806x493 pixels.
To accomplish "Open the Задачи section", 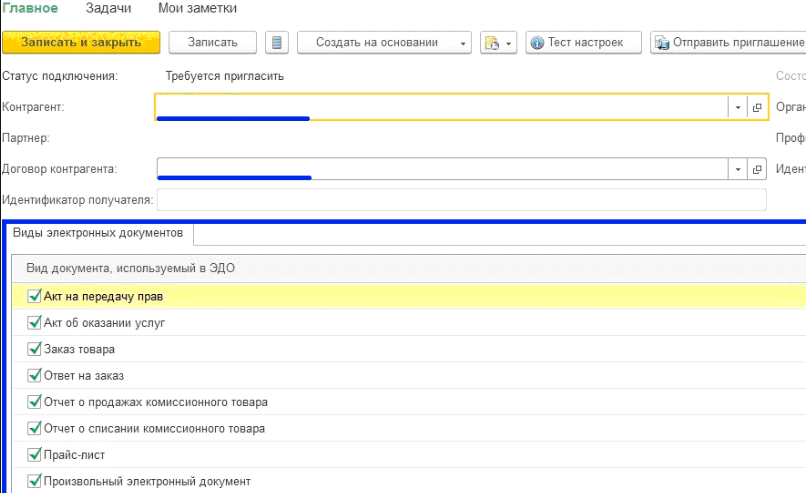I will 108,8.
